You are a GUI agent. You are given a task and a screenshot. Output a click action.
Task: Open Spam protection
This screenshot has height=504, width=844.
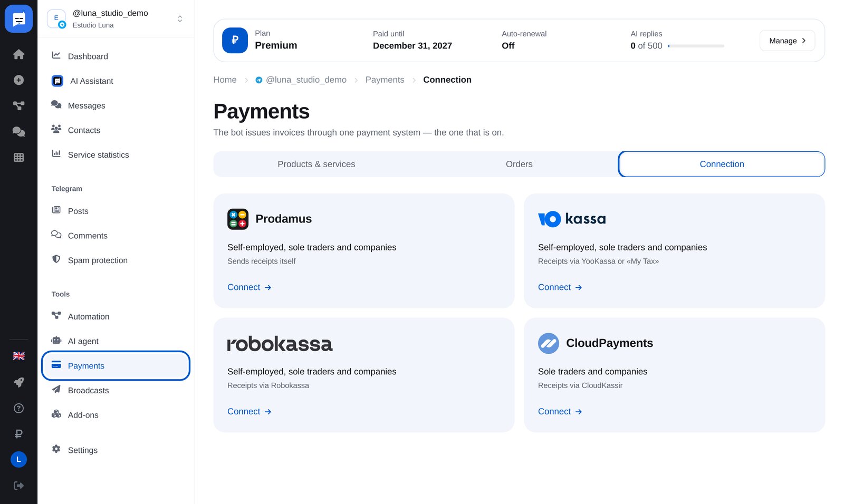point(116,260)
